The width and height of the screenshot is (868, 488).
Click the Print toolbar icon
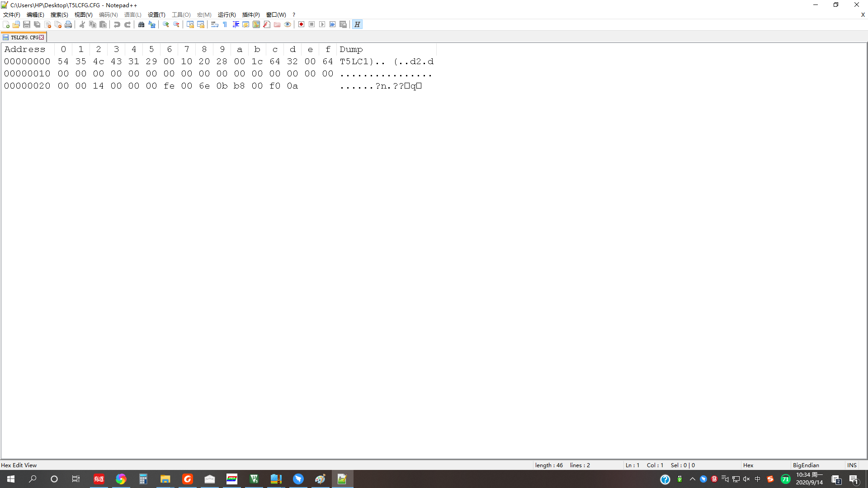(x=69, y=24)
